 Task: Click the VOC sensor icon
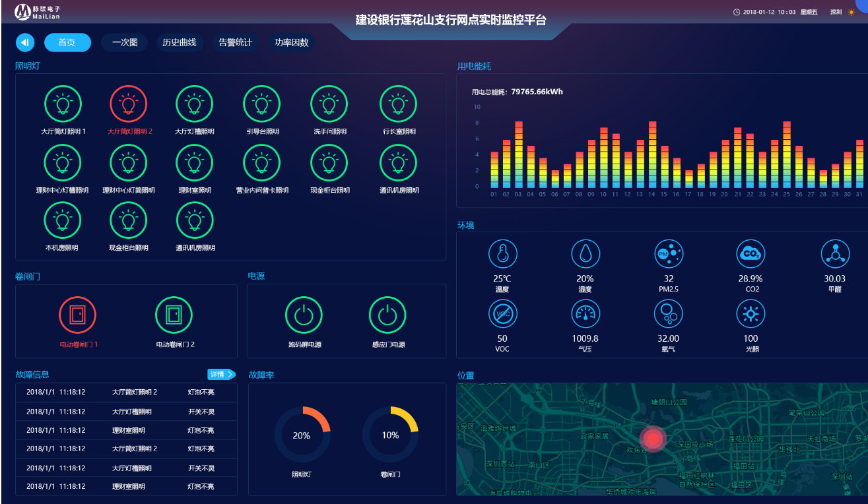tap(502, 314)
